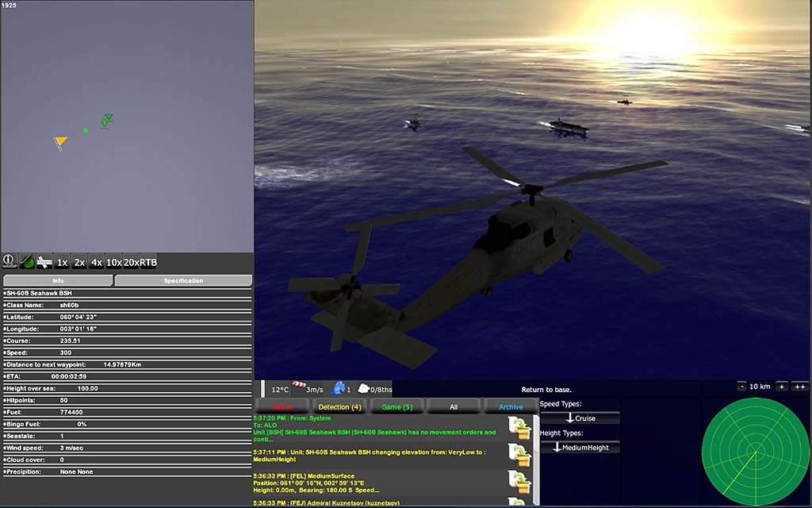This screenshot has height=508, width=812.
Task: Switch to the Specification tab
Action: tap(183, 280)
